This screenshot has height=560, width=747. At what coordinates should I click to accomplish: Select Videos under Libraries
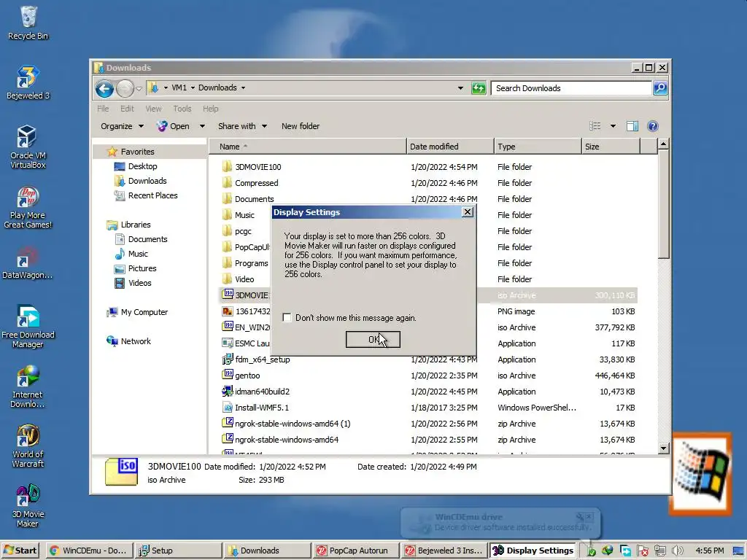133,283
